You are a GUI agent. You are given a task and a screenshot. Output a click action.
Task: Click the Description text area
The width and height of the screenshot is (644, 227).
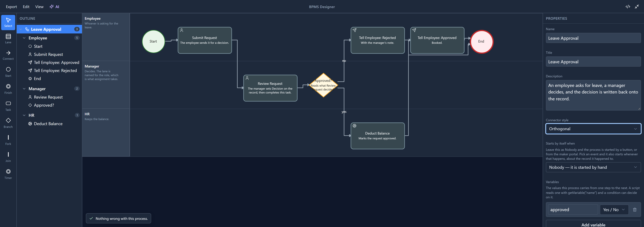pos(593,95)
